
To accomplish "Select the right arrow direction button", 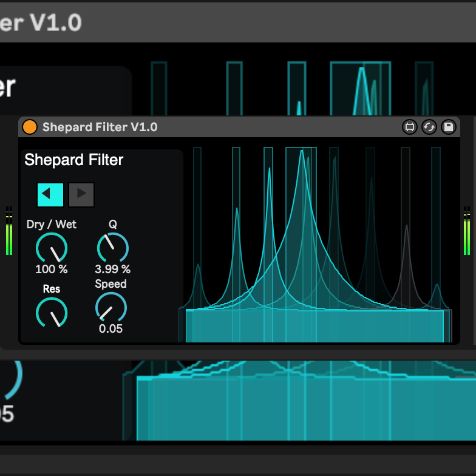I will (81, 194).
